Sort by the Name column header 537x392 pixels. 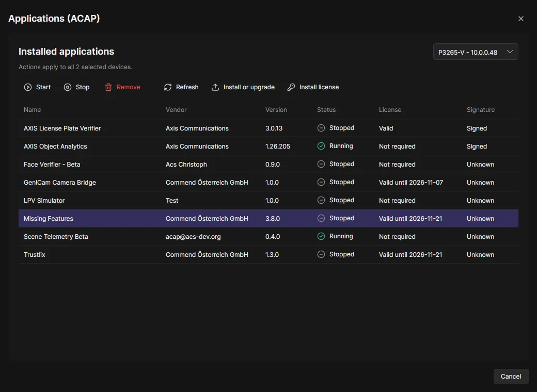pyautogui.click(x=32, y=110)
